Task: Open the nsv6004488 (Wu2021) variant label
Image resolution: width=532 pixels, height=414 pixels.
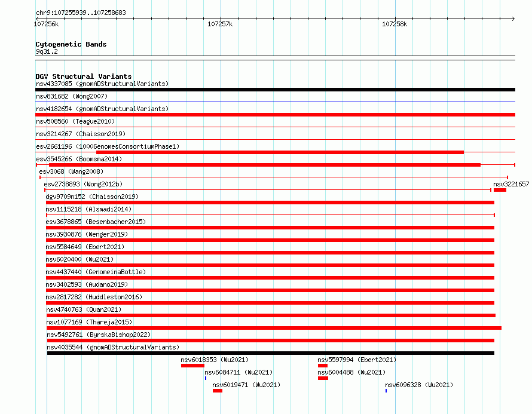Action: point(351,372)
